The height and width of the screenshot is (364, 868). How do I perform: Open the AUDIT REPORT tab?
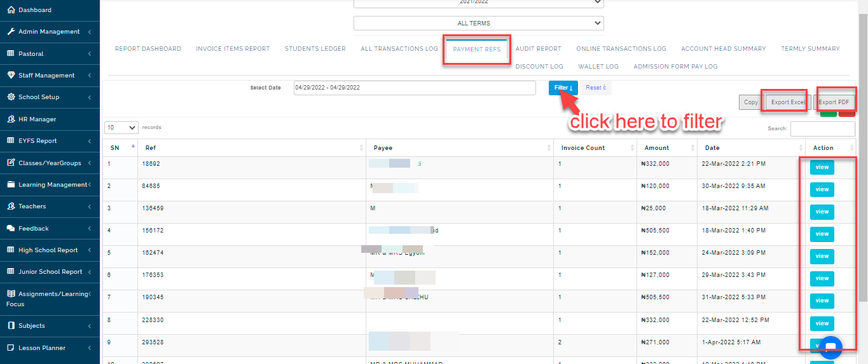pos(539,49)
